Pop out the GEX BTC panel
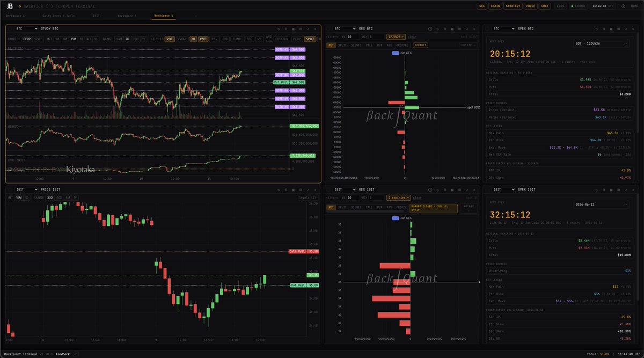This screenshot has height=358, width=644. pyautogui.click(x=467, y=29)
